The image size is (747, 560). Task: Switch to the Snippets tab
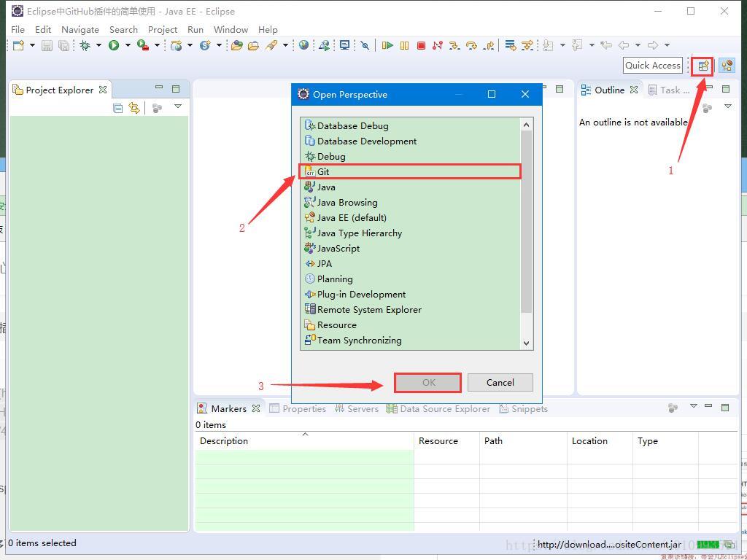point(524,408)
